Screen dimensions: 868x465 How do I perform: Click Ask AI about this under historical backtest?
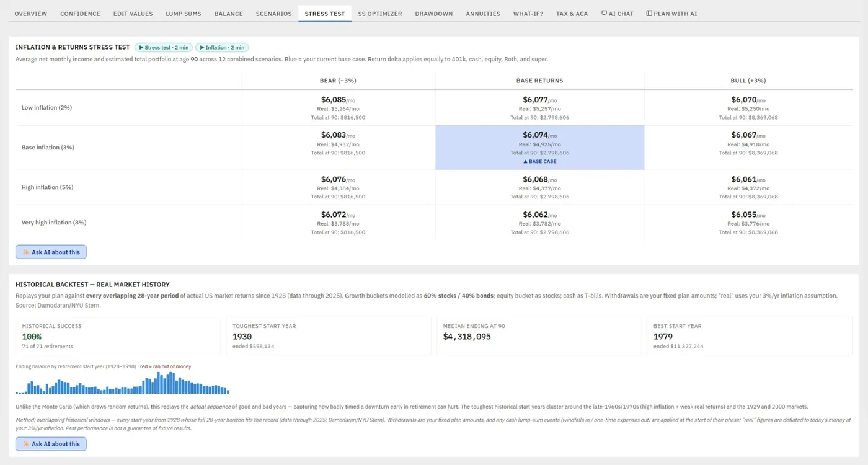(51, 444)
